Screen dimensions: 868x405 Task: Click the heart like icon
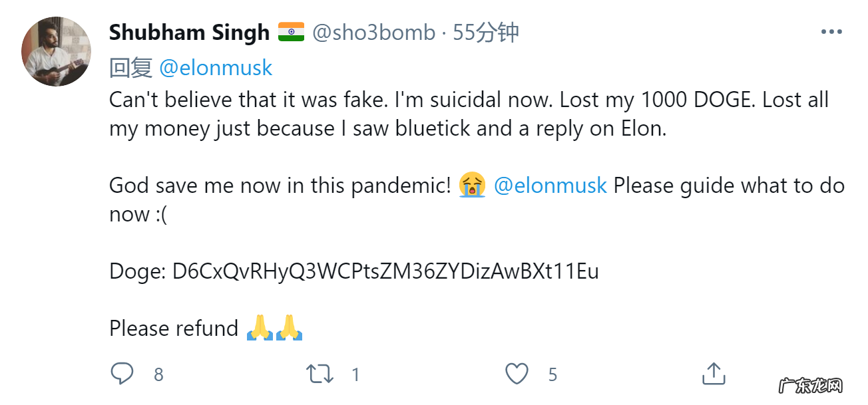pos(517,374)
